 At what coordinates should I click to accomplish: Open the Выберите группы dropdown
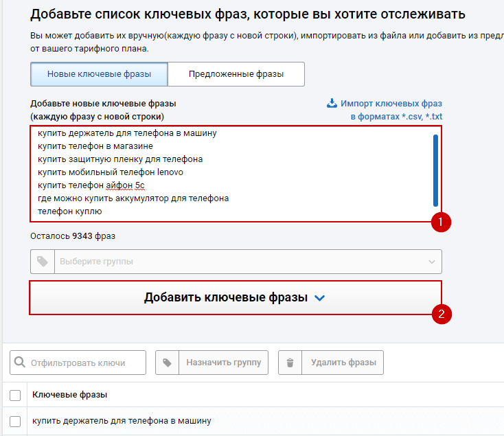point(236,262)
